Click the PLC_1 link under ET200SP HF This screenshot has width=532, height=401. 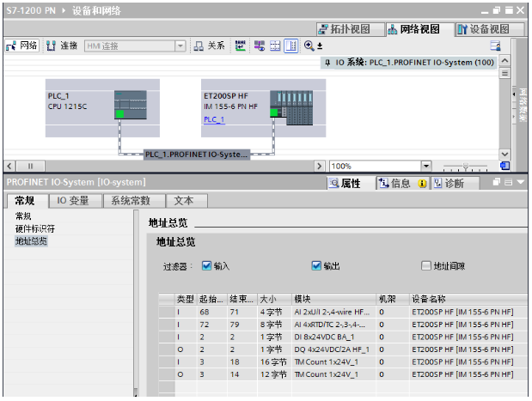[213, 119]
